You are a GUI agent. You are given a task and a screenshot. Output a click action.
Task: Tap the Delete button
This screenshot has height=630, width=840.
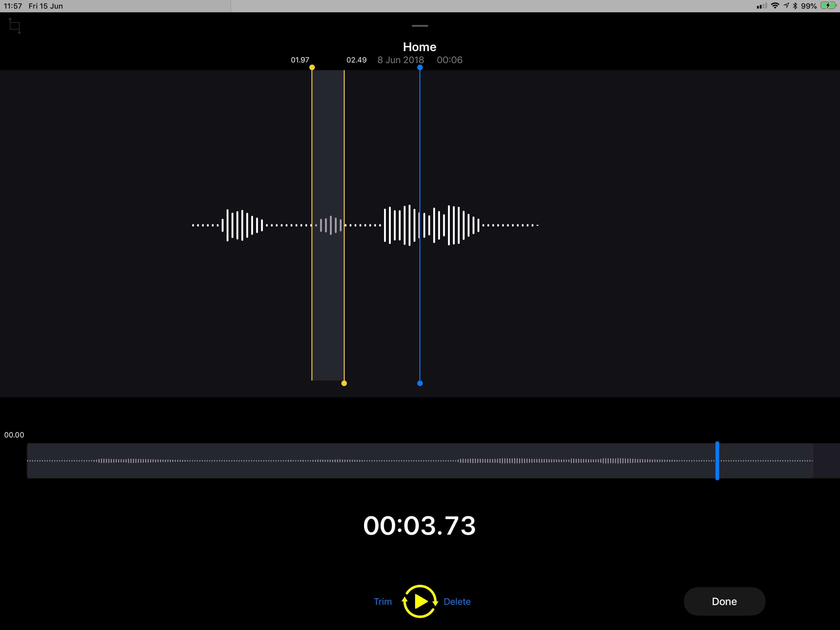(x=457, y=601)
